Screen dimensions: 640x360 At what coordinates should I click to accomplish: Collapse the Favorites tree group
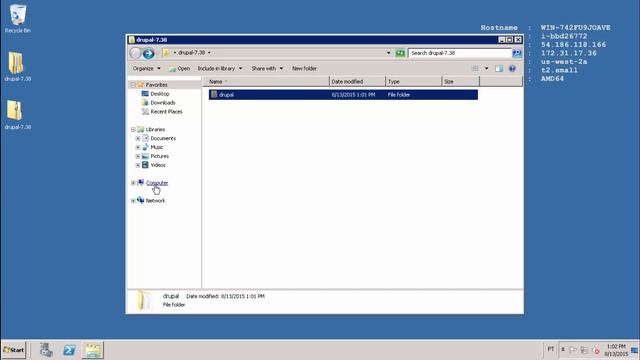tap(133, 85)
